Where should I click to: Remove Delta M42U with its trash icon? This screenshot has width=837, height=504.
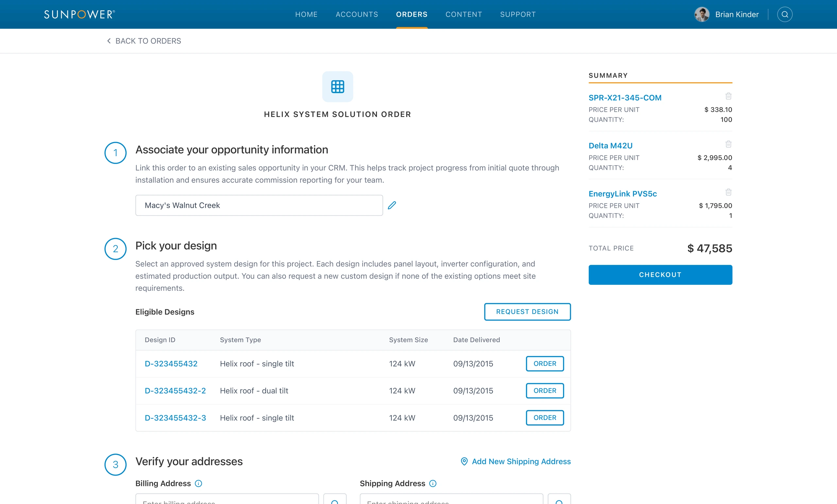tap(728, 144)
